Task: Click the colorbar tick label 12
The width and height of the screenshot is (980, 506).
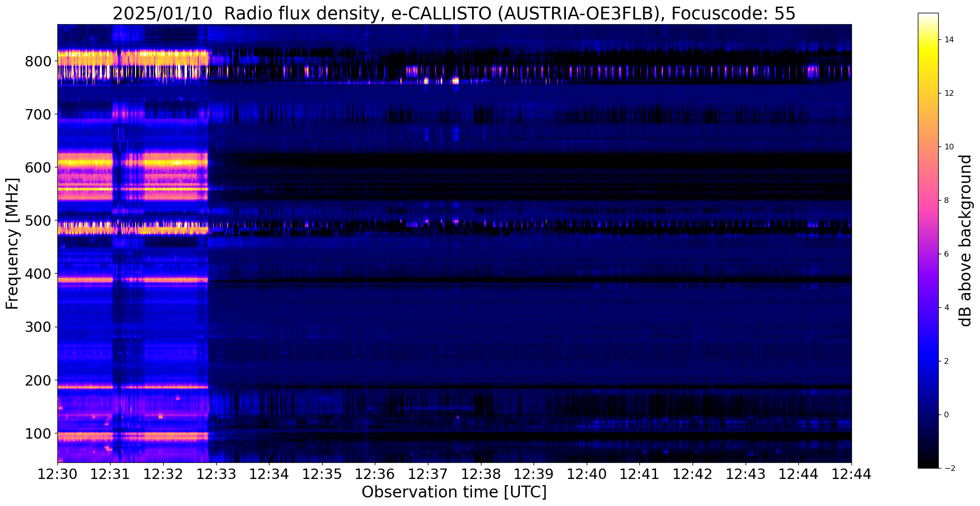Action: 949,93
